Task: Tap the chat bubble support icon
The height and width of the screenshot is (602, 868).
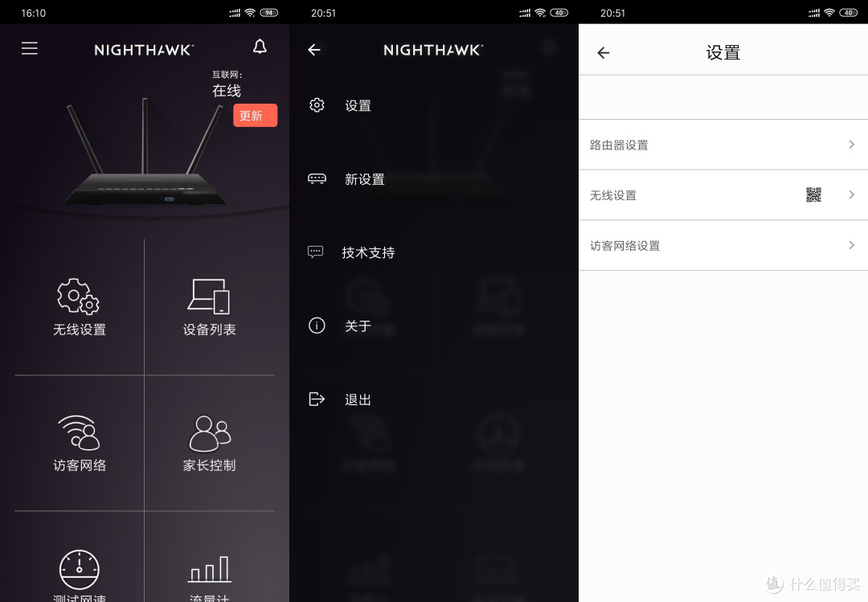Action: pyautogui.click(x=316, y=252)
